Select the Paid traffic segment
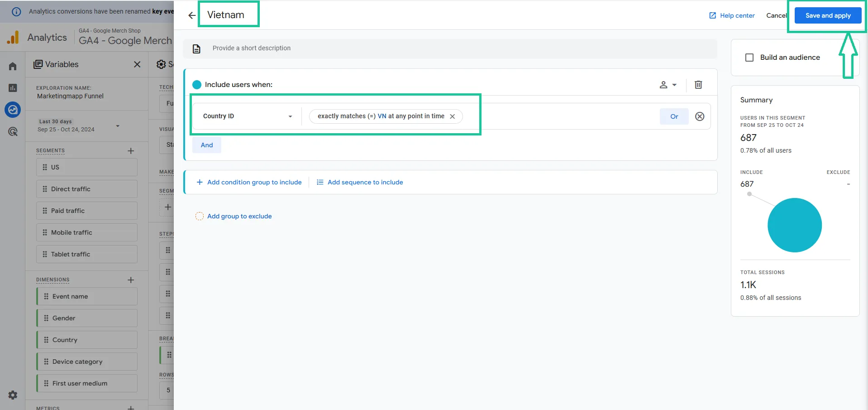Screen dimensions: 868x410 coord(87,211)
